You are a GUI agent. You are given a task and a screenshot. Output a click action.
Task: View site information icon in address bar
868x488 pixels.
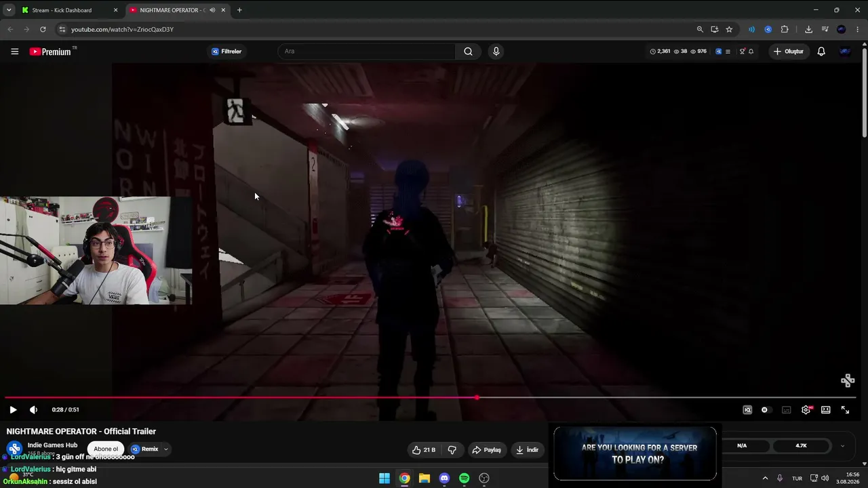(62, 29)
